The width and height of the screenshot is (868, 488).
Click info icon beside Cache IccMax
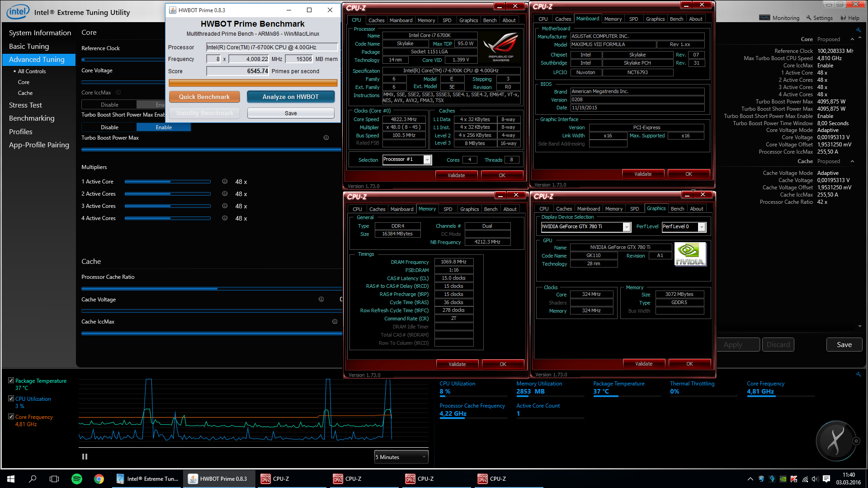click(x=335, y=322)
